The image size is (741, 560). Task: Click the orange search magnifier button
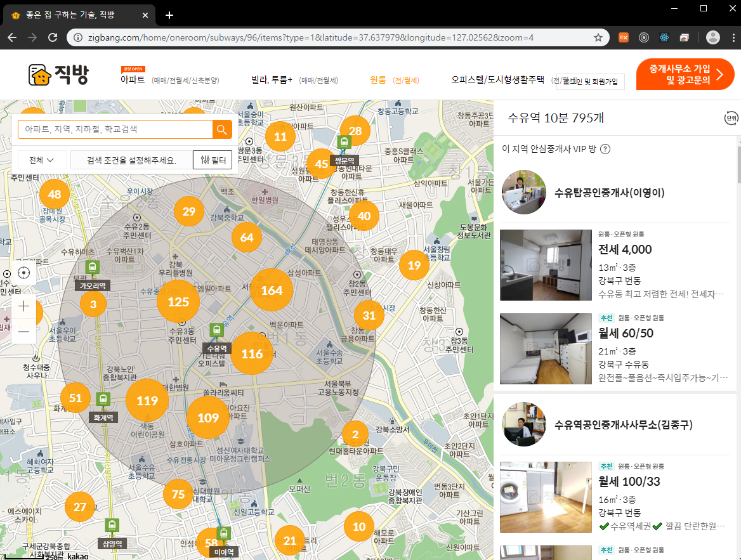pyautogui.click(x=221, y=129)
